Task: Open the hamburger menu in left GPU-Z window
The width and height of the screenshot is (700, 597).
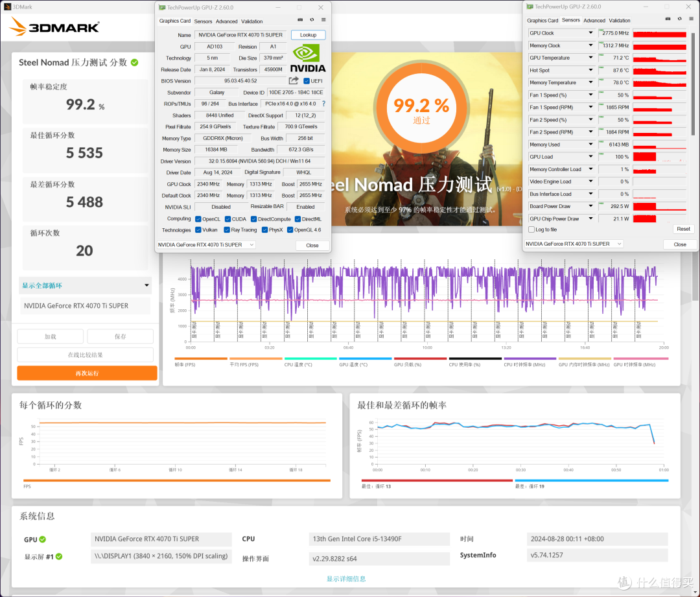Action: [323, 20]
